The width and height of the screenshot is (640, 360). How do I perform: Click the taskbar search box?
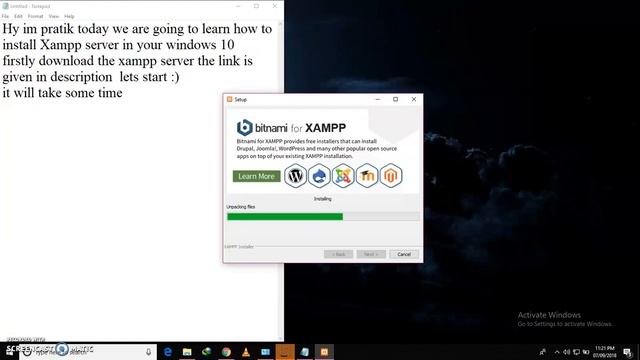pyautogui.click(x=88, y=352)
